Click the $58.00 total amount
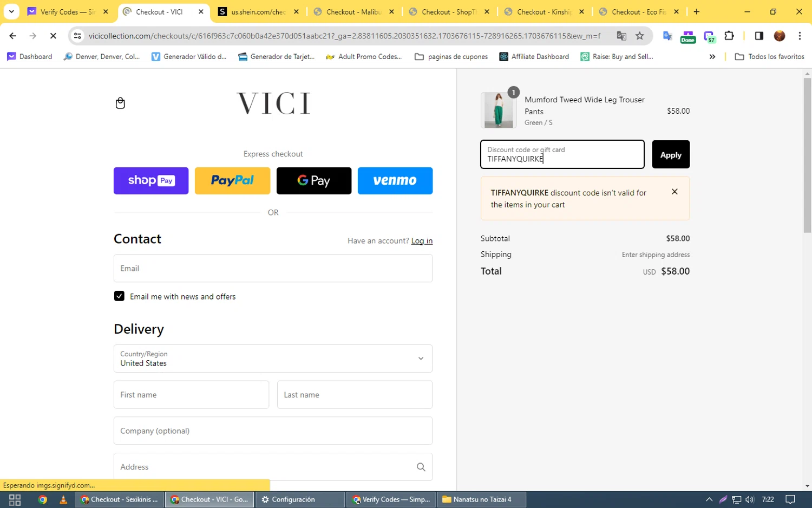Image resolution: width=812 pixels, height=508 pixels. [675, 271]
